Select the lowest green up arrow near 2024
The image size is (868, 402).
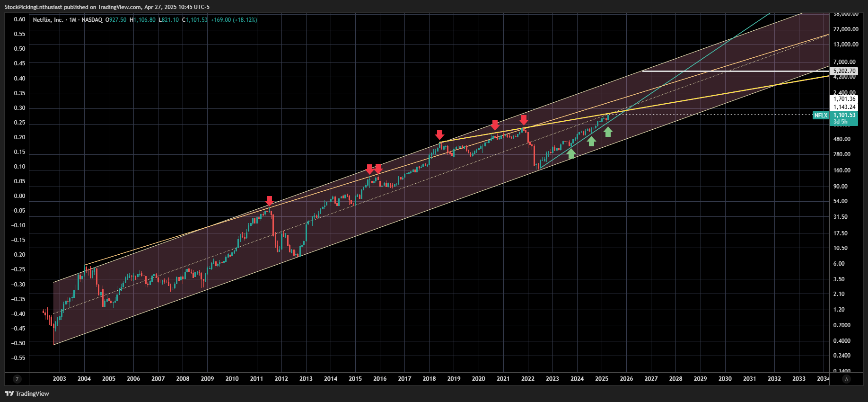571,153
